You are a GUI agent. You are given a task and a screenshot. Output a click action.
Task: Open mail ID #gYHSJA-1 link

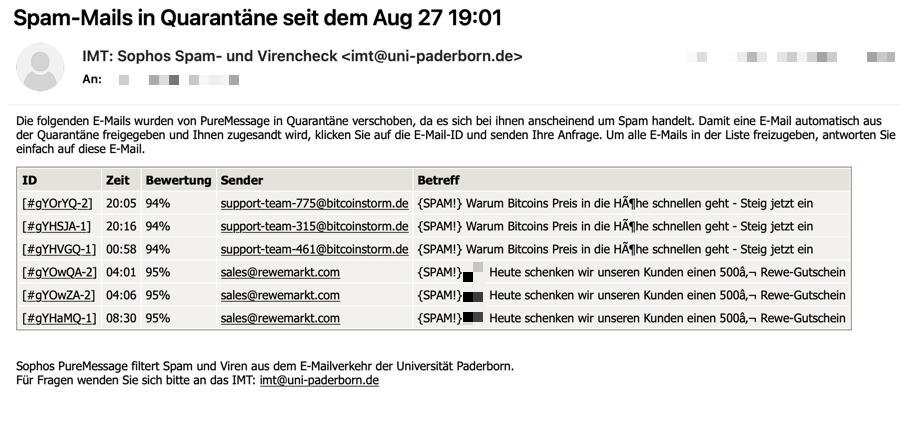pyautogui.click(x=56, y=226)
